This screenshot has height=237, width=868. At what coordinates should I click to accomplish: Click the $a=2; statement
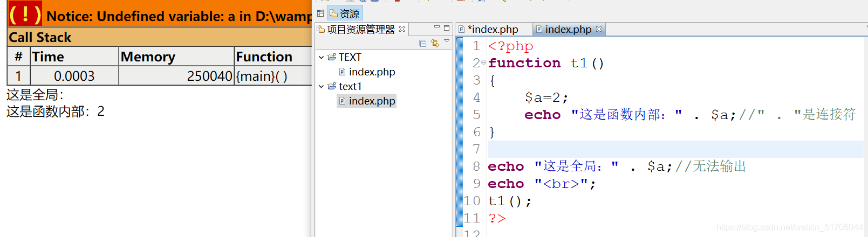pyautogui.click(x=546, y=97)
